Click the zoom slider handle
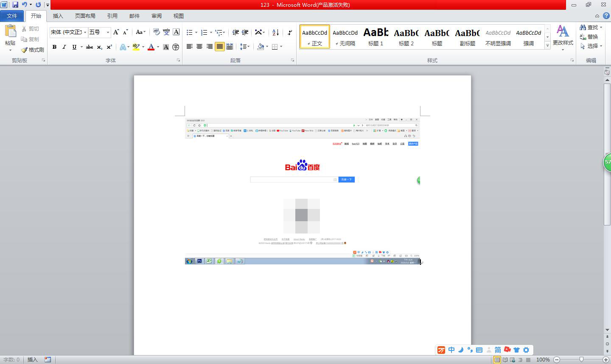Image resolution: width=611 pixels, height=364 pixels. 581,360
